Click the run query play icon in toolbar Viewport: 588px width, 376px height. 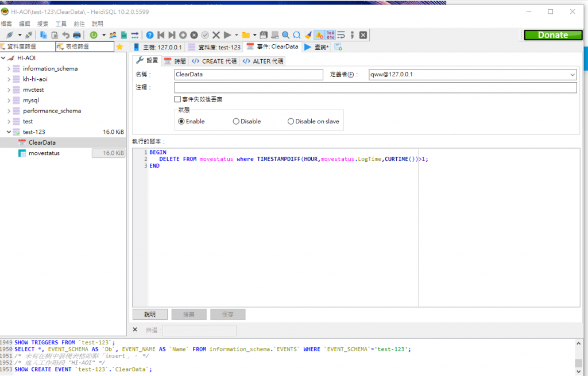coord(227,35)
